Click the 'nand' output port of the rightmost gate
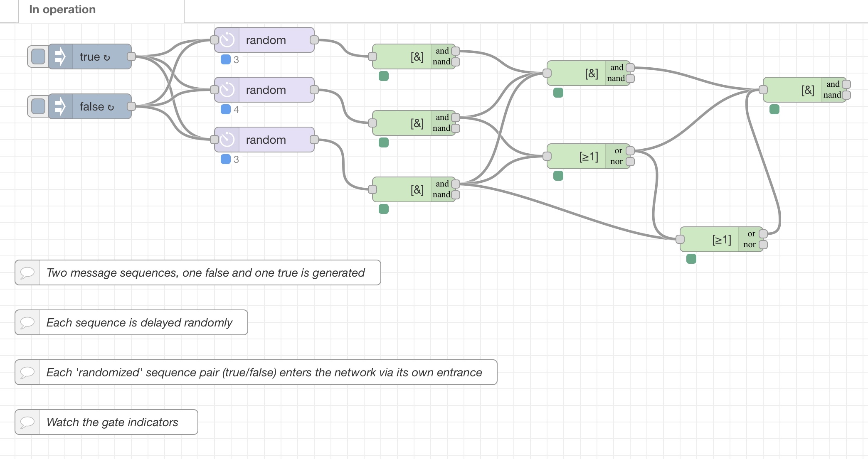This screenshot has width=868, height=459. coord(846,95)
